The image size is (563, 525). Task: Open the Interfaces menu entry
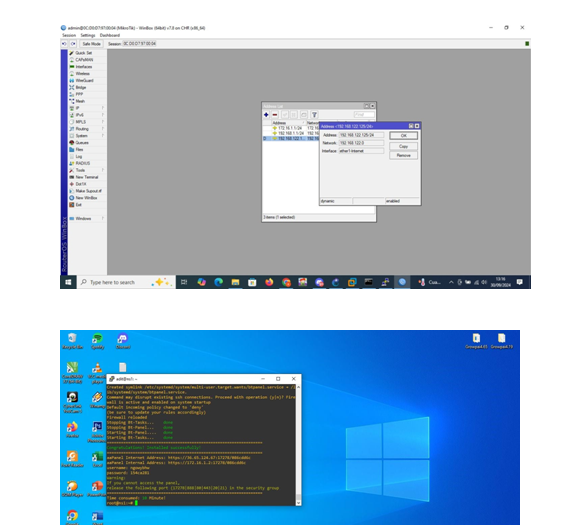pos(87,67)
